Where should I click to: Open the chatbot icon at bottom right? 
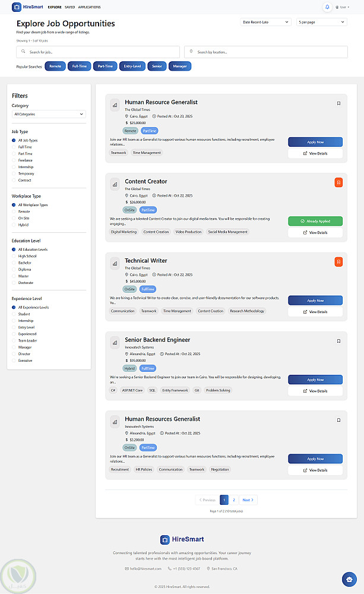pyautogui.click(x=349, y=579)
